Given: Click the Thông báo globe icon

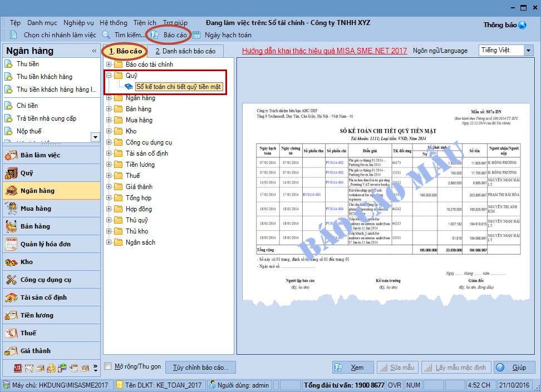Looking at the screenshot, I should pos(522,25).
